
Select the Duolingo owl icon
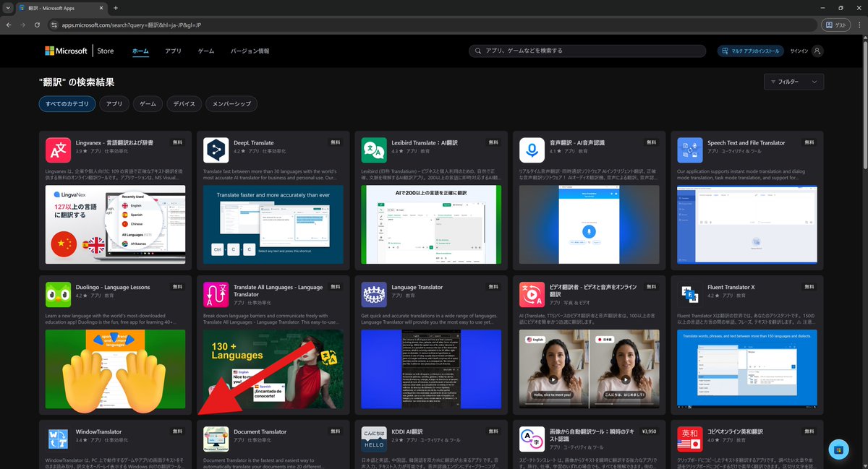click(58, 294)
